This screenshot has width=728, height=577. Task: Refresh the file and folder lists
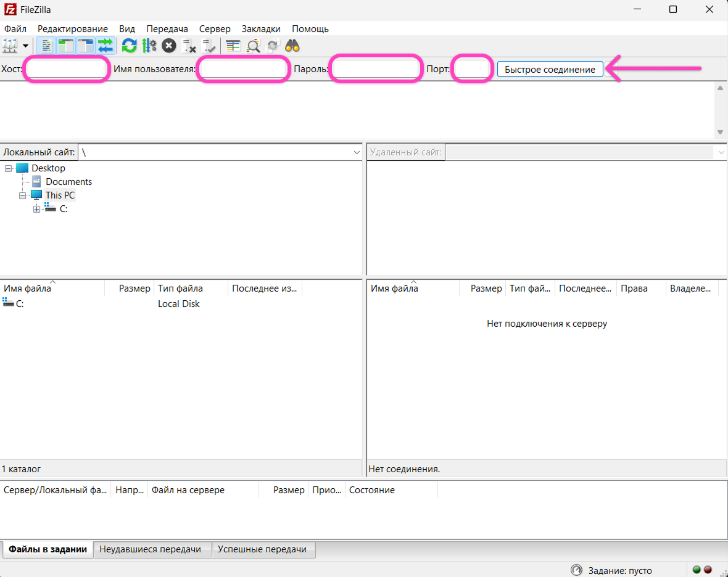pyautogui.click(x=129, y=46)
